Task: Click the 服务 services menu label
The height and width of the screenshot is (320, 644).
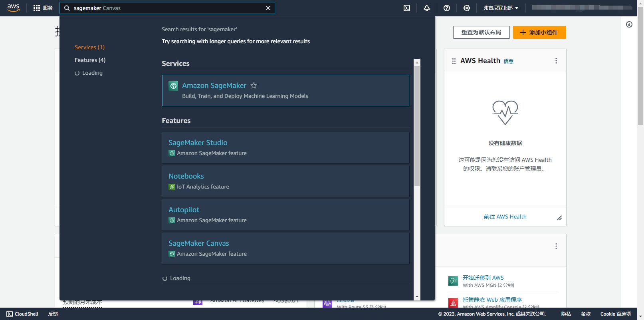Action: tap(48, 8)
